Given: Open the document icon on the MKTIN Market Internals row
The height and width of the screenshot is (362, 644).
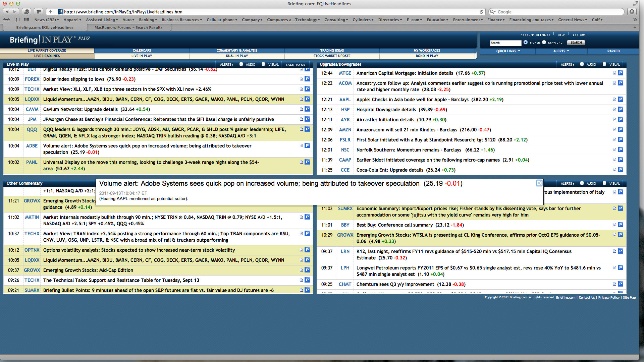Looking at the screenshot, I should 301,217.
